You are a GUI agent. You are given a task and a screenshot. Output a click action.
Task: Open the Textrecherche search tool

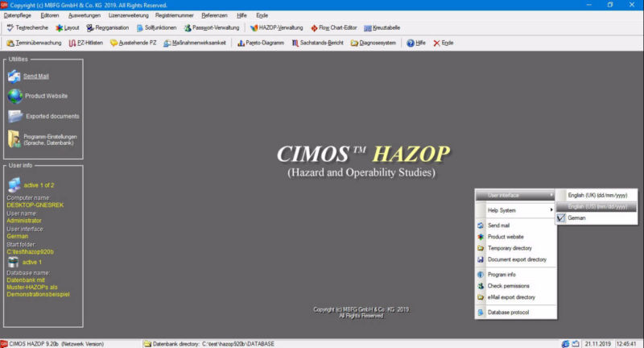(x=27, y=27)
